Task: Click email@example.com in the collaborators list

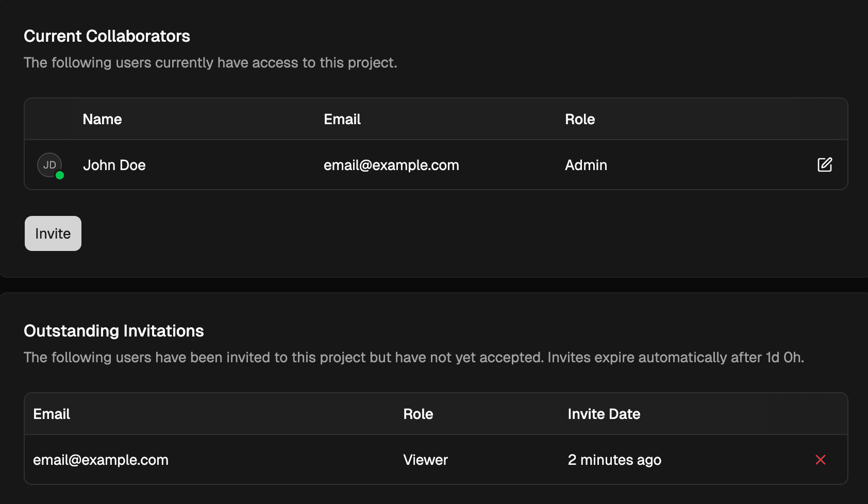Action: [x=391, y=165]
